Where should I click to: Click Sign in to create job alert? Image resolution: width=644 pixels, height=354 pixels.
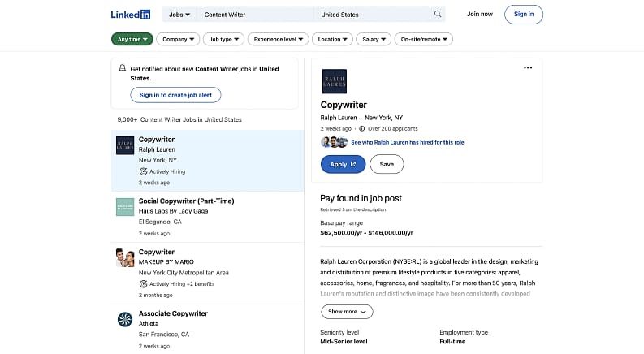coord(175,95)
